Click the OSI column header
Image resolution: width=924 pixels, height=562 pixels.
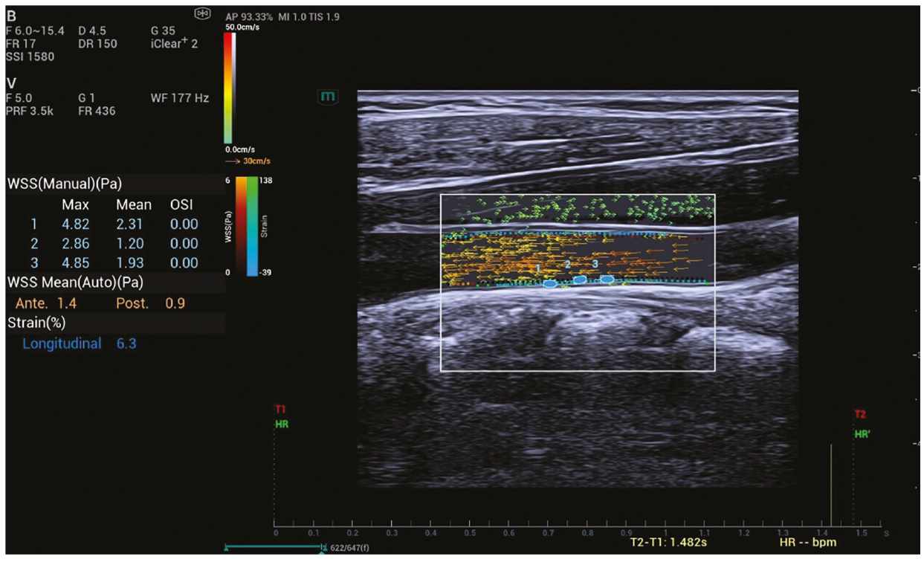tap(181, 204)
